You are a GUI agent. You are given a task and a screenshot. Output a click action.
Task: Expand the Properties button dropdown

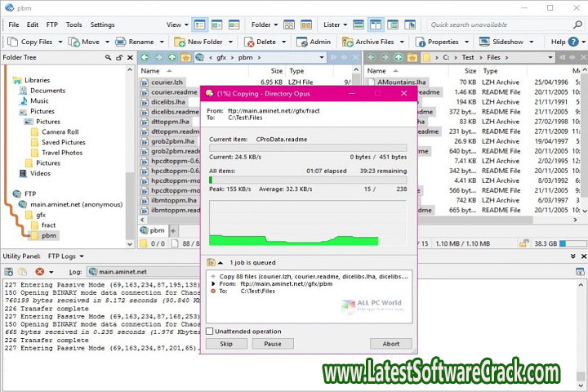pyautogui.click(x=465, y=42)
